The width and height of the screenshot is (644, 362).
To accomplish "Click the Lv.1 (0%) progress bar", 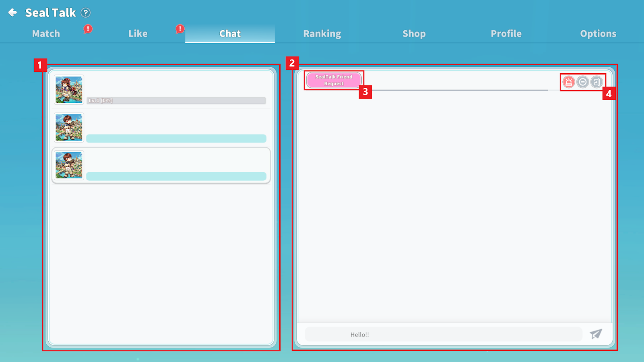I will point(176,101).
